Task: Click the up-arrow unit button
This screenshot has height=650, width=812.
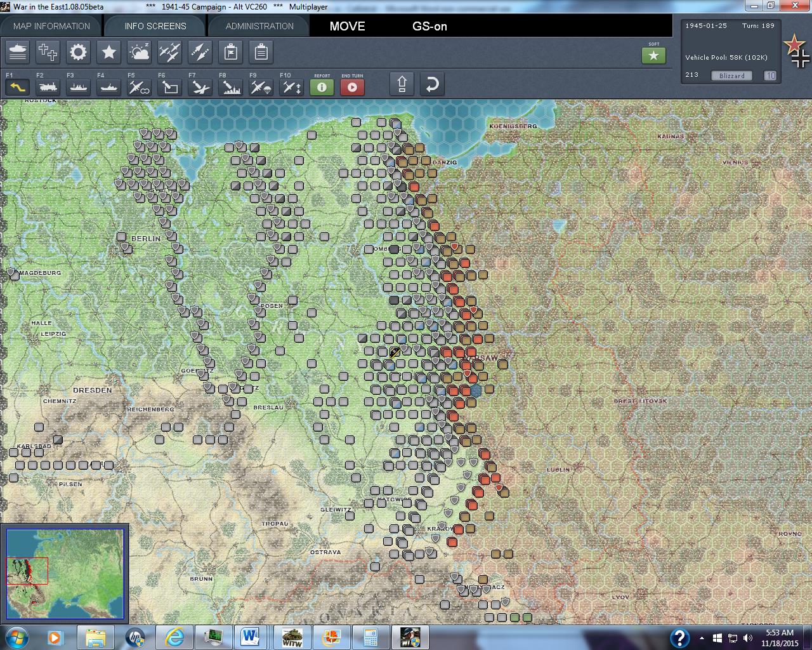Action: point(402,84)
